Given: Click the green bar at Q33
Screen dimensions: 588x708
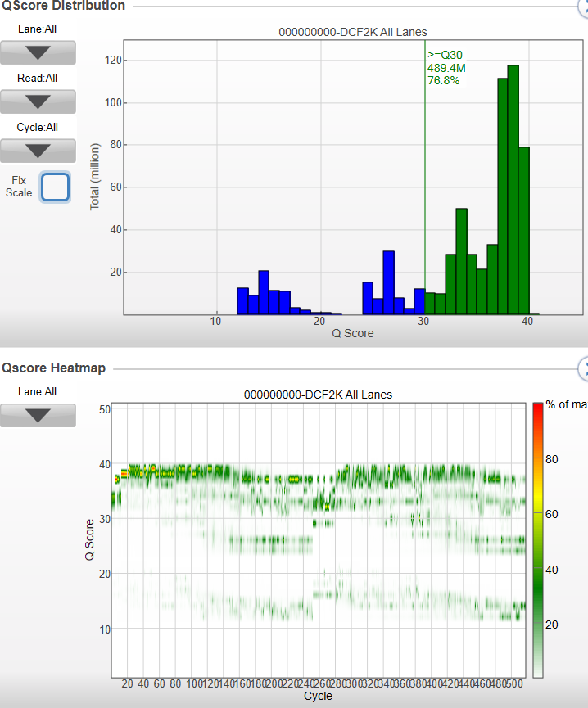Looking at the screenshot, I should pos(461,261).
